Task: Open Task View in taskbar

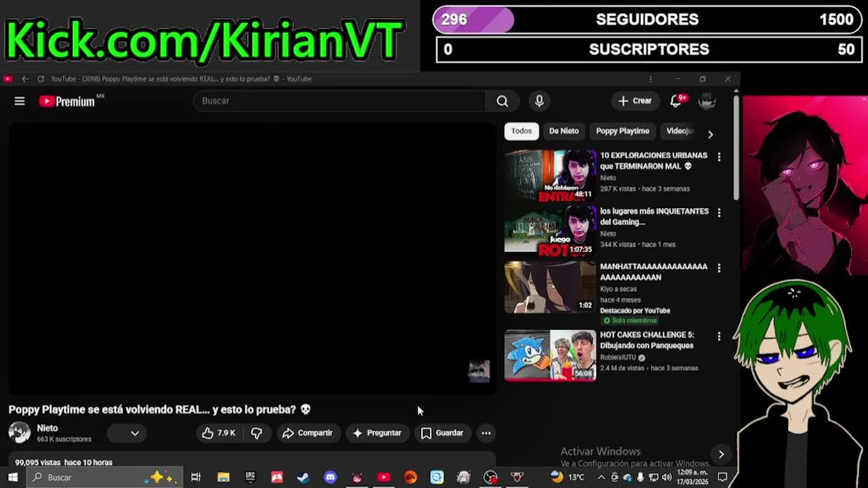Action: point(196,477)
